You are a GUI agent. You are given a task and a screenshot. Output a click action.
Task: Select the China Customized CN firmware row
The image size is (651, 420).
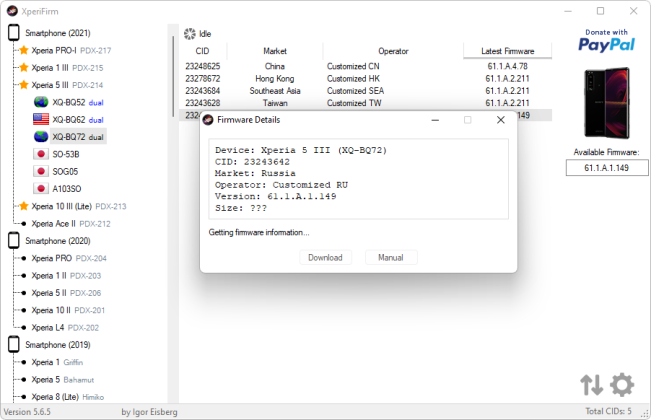point(366,66)
